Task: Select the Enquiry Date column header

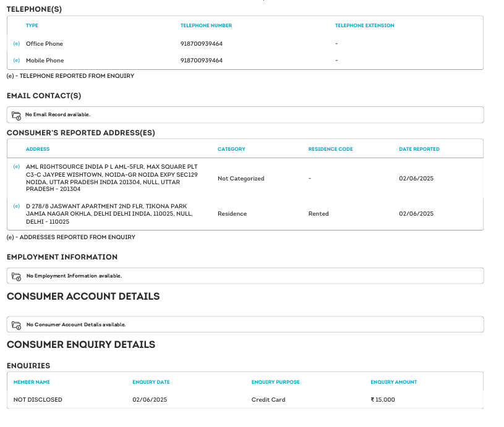Action: point(151,383)
